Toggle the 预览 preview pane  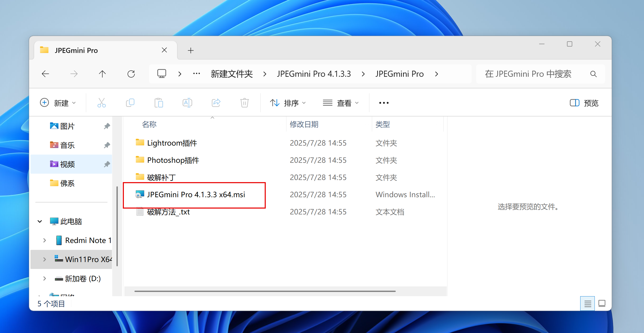(584, 103)
